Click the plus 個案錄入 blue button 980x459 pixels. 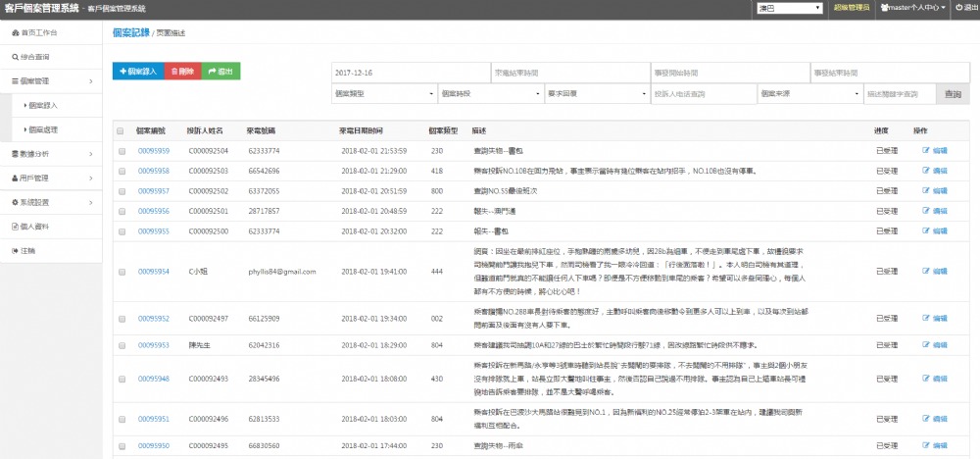pyautogui.click(x=138, y=72)
